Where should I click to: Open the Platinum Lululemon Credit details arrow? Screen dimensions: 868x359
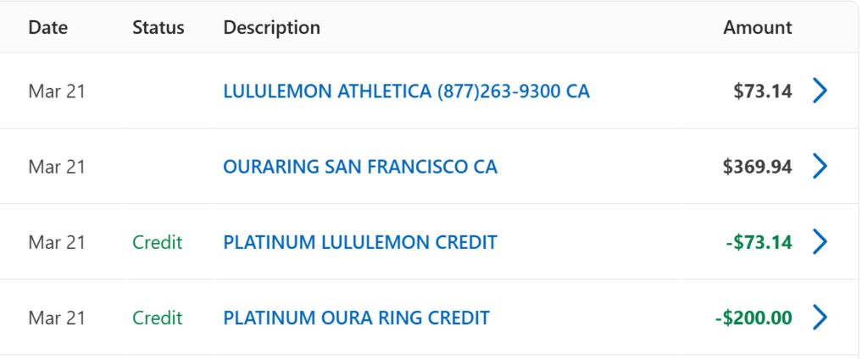[820, 243]
